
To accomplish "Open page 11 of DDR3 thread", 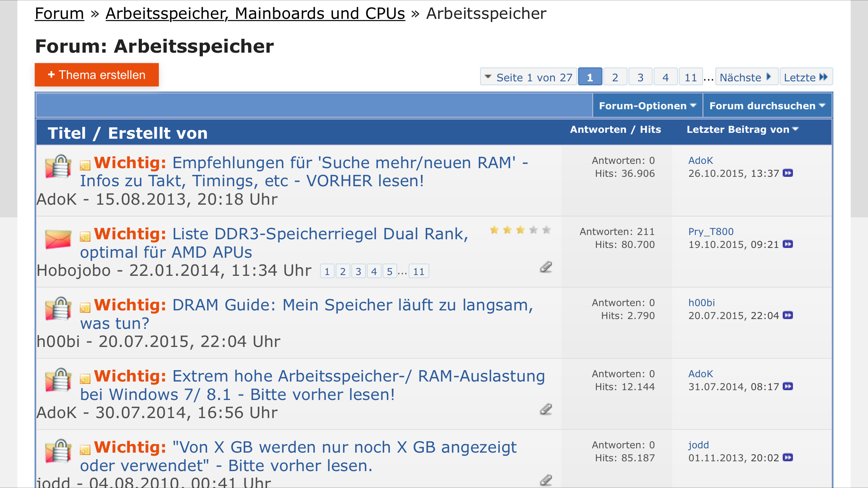I will pyautogui.click(x=419, y=272).
